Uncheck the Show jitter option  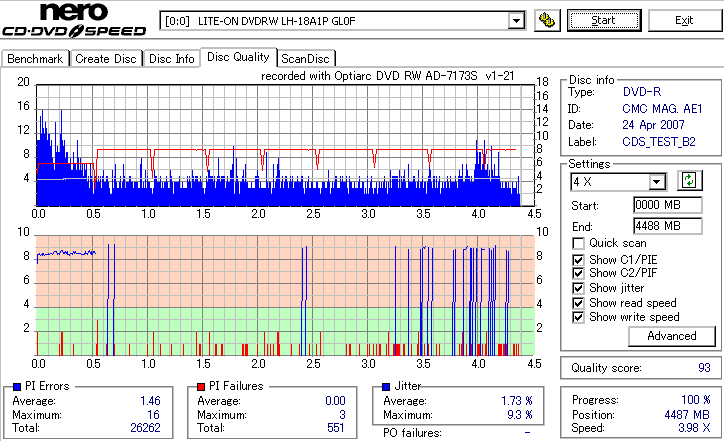(x=578, y=288)
